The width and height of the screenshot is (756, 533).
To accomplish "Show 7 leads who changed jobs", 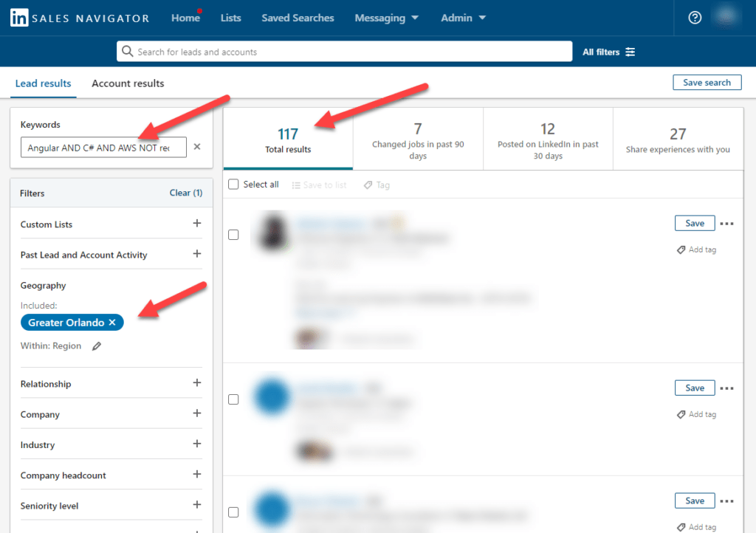I will click(x=418, y=139).
